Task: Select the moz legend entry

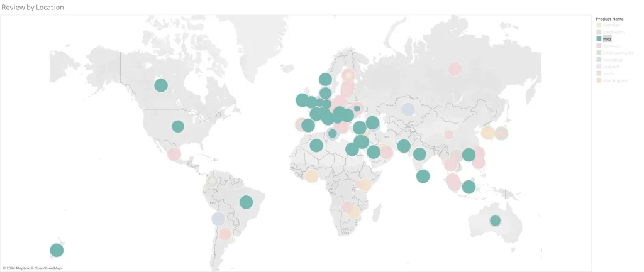Action: [x=608, y=39]
